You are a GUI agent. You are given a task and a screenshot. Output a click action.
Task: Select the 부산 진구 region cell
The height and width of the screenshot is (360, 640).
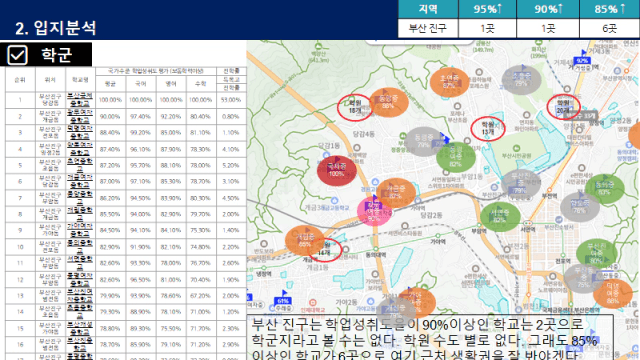point(428,28)
